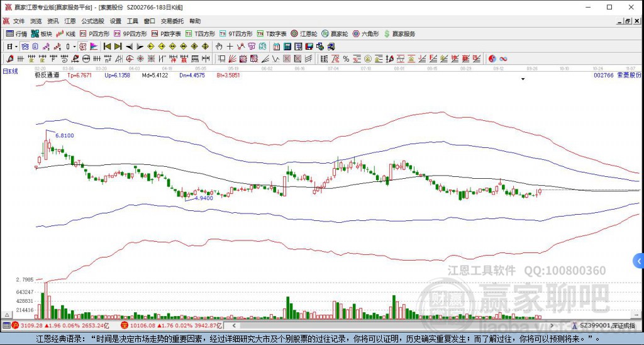The image size is (644, 345).
Task: Open the 江恩 menu
Action: [70, 21]
